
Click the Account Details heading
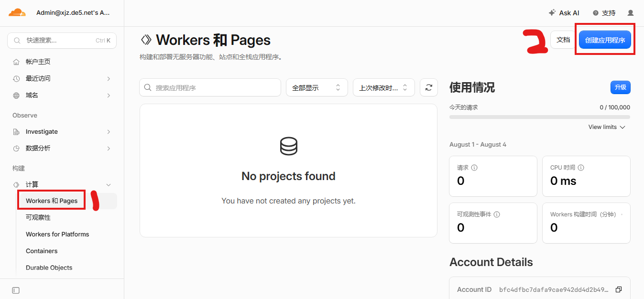click(491, 262)
